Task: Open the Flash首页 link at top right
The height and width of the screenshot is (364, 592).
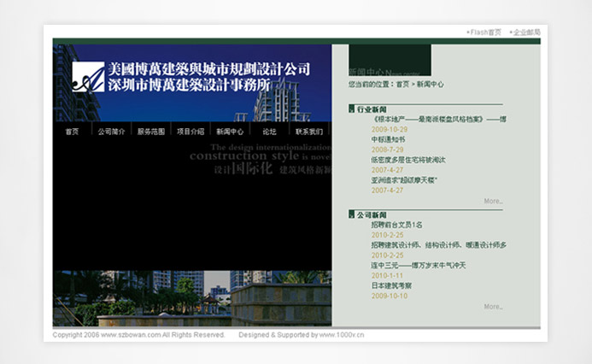Action: click(x=484, y=32)
